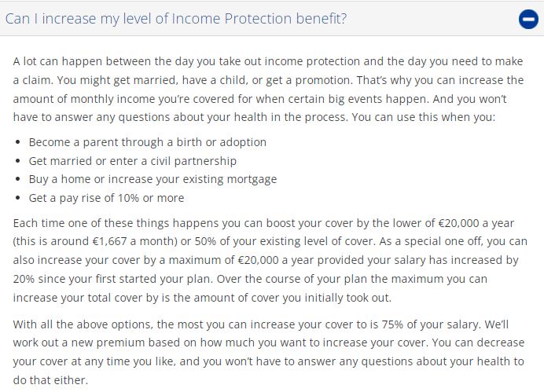The height and width of the screenshot is (392, 544).
Task: Click the "Can I increase my level" question heading
Action: tap(176, 18)
